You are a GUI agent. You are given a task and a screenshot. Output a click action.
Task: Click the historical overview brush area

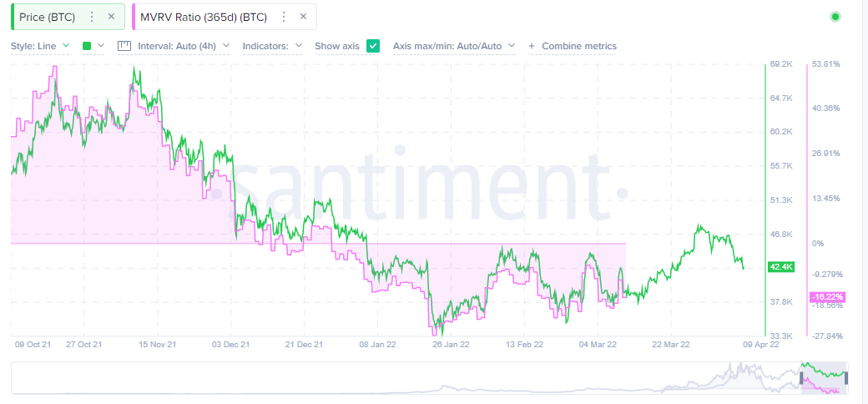[x=430, y=378]
